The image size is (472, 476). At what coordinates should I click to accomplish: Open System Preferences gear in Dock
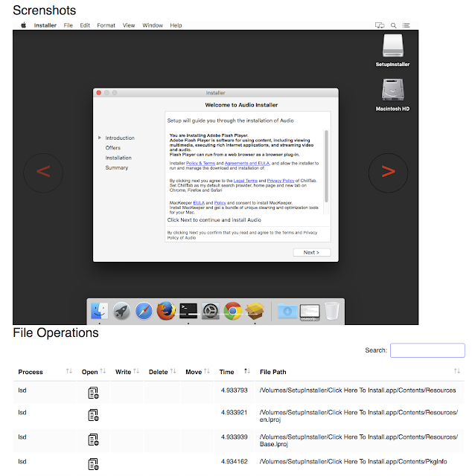coord(211,311)
